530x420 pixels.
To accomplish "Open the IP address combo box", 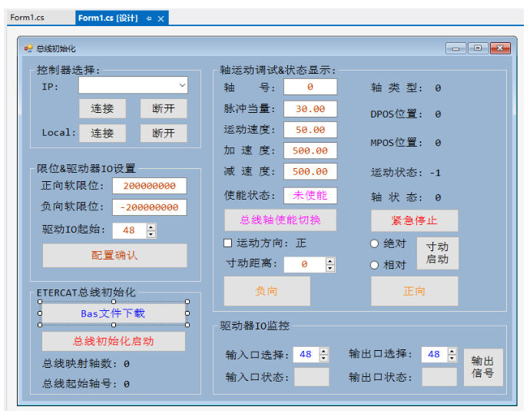I will pos(133,85).
